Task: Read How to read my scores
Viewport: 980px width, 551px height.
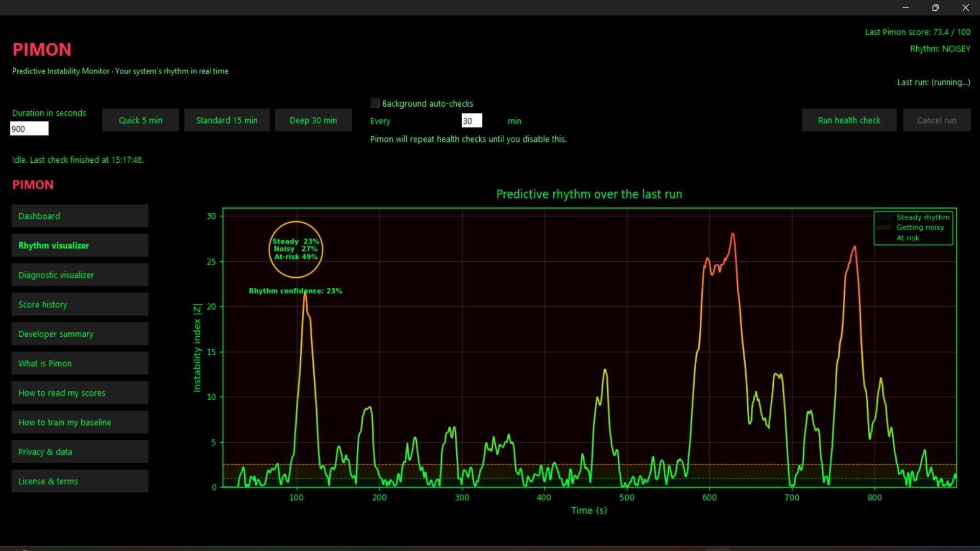Action: tap(79, 392)
